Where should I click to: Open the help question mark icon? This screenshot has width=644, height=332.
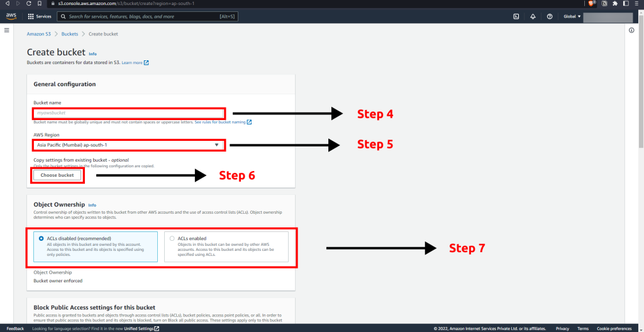pos(550,16)
